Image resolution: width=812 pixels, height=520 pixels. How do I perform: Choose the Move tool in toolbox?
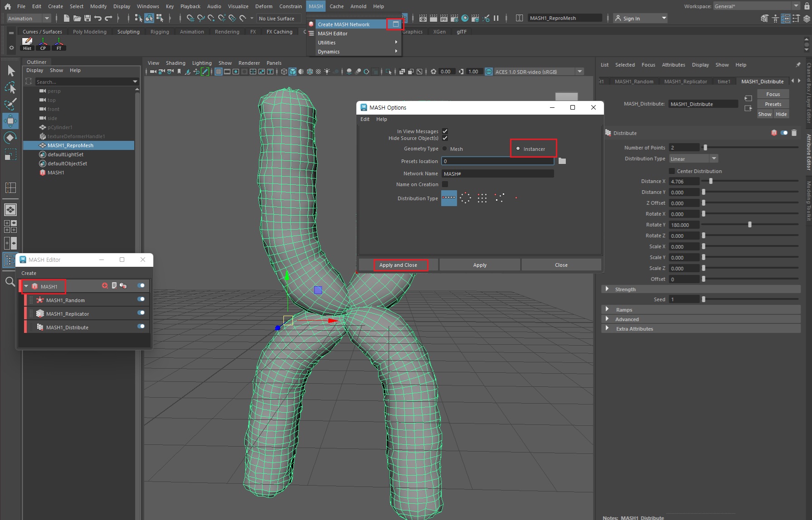(10, 121)
